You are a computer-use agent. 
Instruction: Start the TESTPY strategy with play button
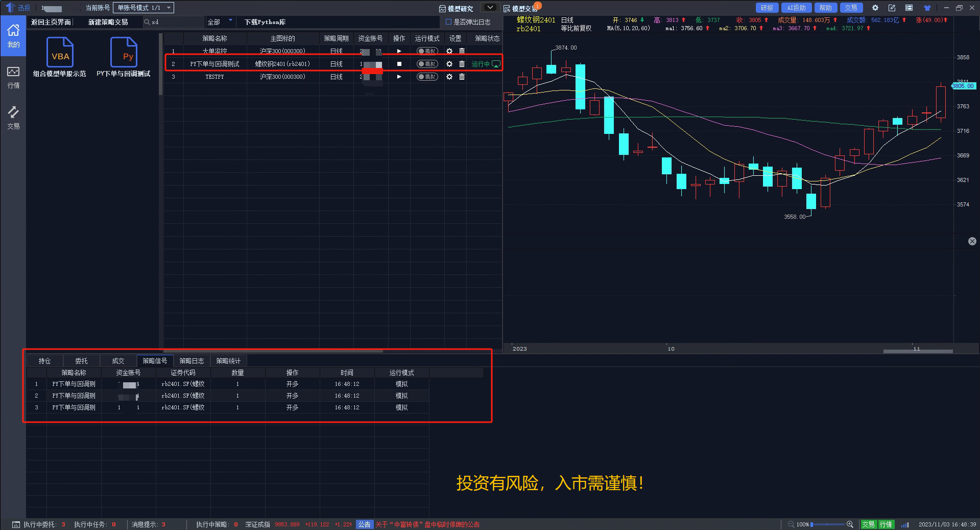point(399,77)
